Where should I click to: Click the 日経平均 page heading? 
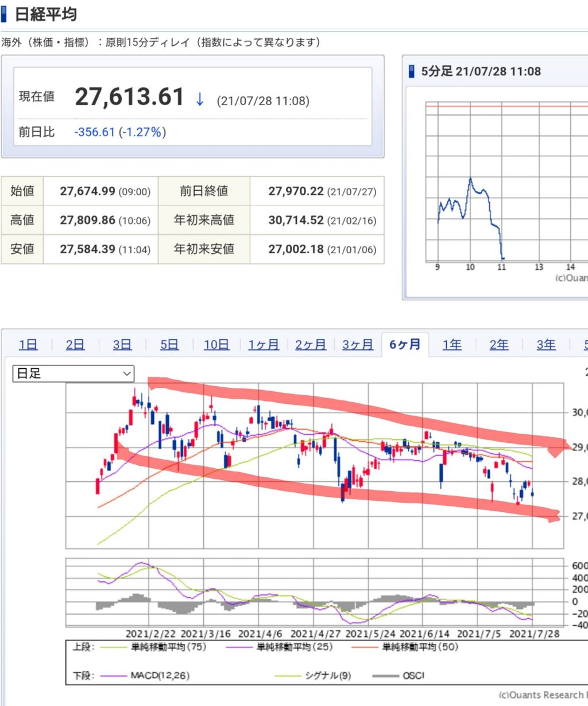[45, 14]
